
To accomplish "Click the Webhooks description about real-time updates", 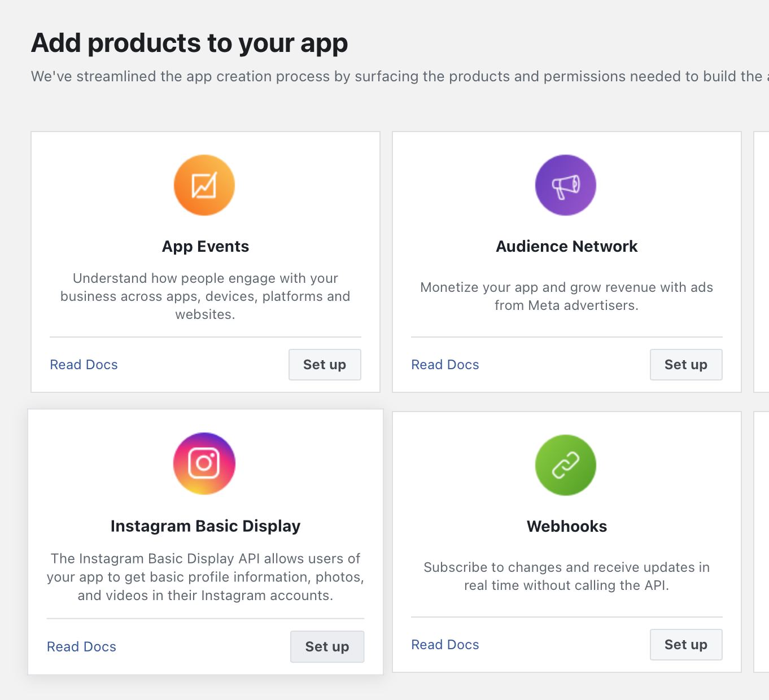I will click(567, 576).
